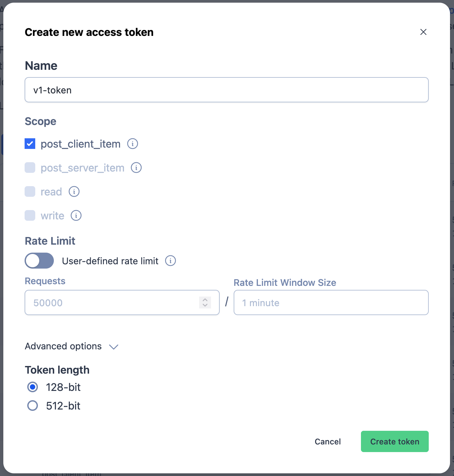The image size is (454, 476).
Task: Click info icon next to write scope
Action: point(76,216)
